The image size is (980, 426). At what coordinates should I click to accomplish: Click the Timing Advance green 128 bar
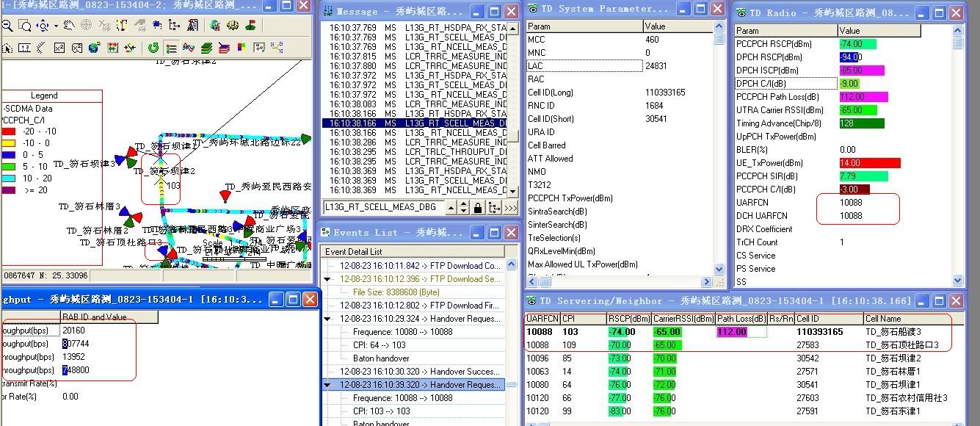(861, 123)
